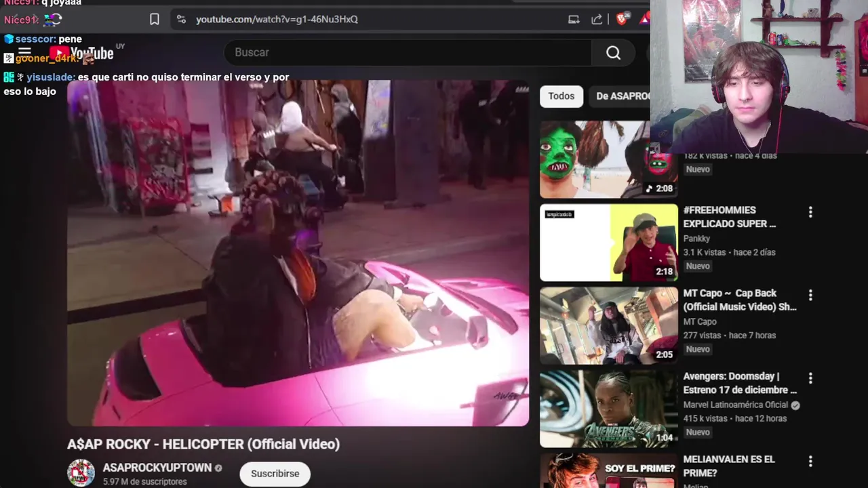Open MT Capo ~ Cap Back title link
This screenshot has height=488, width=868.
[x=740, y=300]
